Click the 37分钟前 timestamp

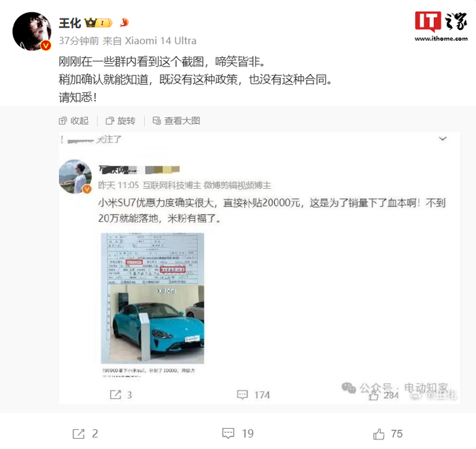(79, 41)
